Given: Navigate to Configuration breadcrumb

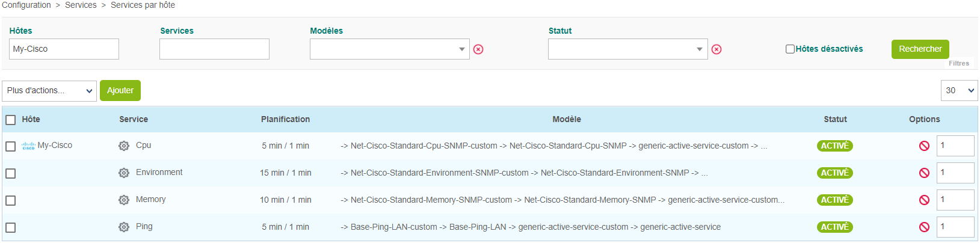Looking at the screenshot, I should 26,5.
